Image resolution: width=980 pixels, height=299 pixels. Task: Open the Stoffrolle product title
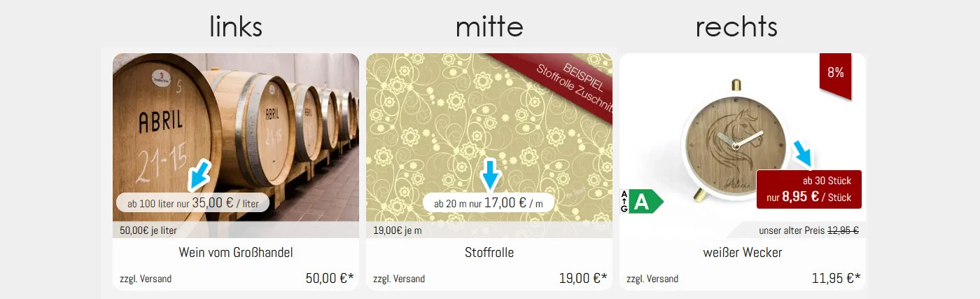489,252
